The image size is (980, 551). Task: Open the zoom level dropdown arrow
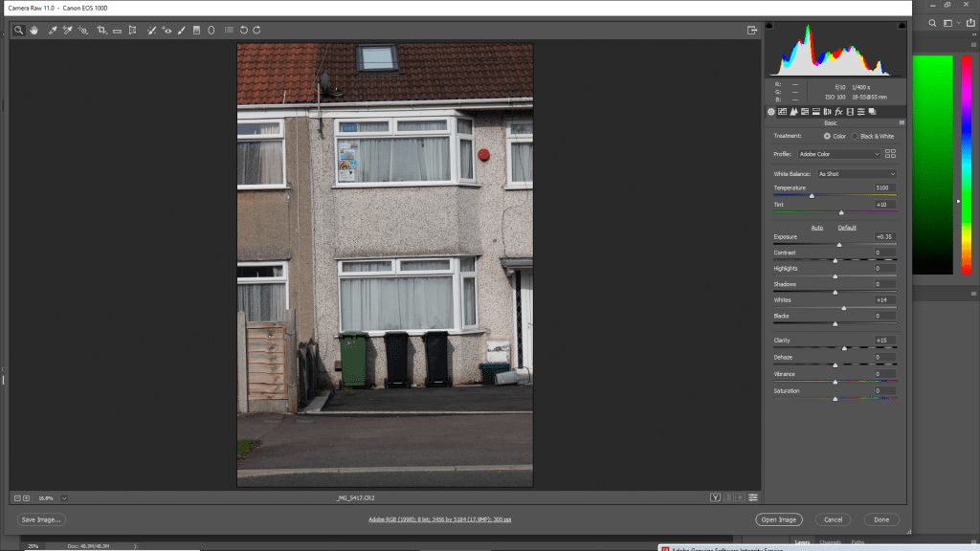63,497
